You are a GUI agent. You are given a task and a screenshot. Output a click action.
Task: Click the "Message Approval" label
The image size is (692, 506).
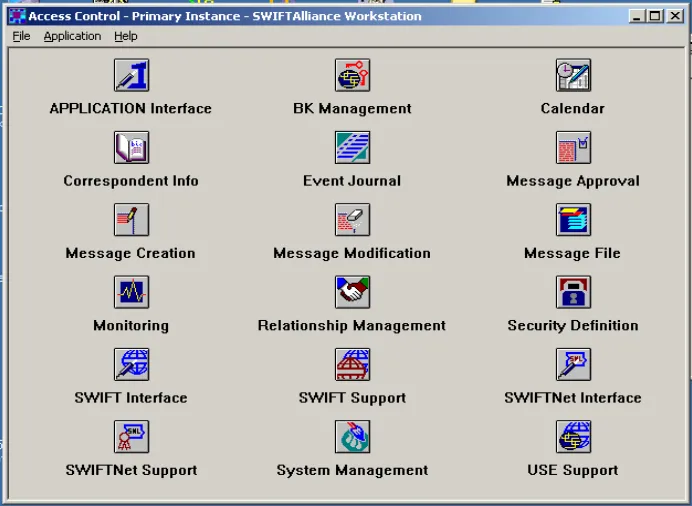pos(573,181)
